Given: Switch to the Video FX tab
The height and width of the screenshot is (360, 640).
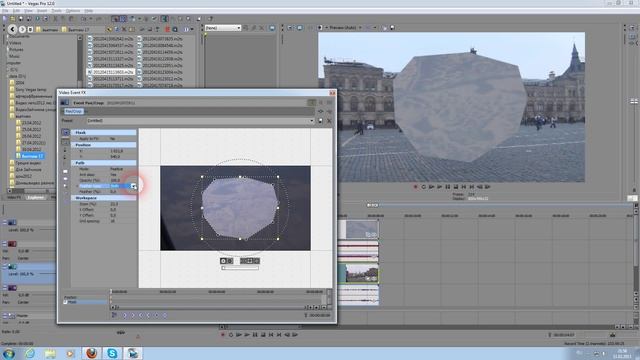Looking at the screenshot, I should [x=14, y=197].
